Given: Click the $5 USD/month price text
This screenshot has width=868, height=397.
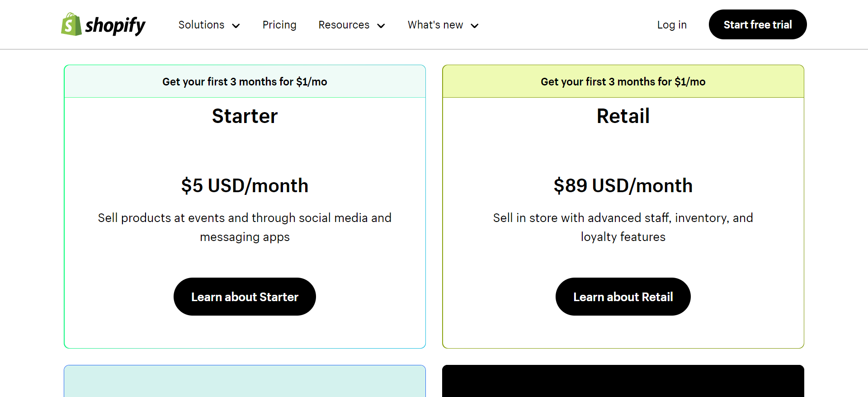Looking at the screenshot, I should (x=245, y=185).
